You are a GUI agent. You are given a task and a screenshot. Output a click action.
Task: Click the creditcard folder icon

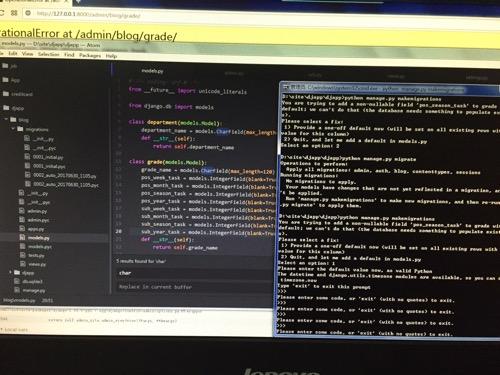(6, 94)
